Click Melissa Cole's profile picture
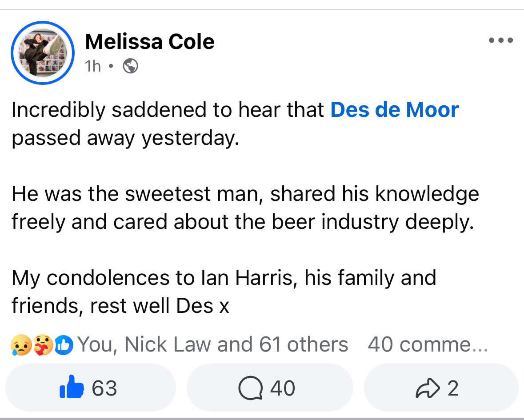The height and width of the screenshot is (420, 524). pos(42,52)
